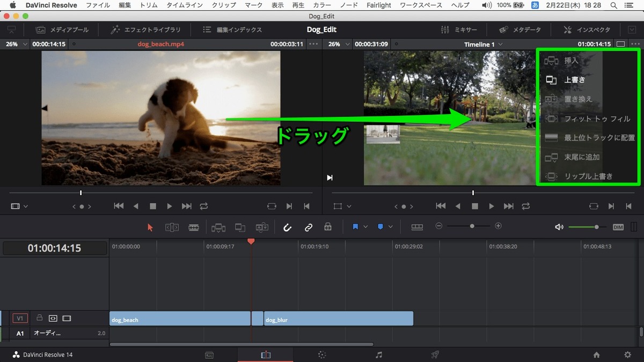The width and height of the screenshot is (644, 362).
Task: Click the Insert Clip icon
Action: coord(218,226)
